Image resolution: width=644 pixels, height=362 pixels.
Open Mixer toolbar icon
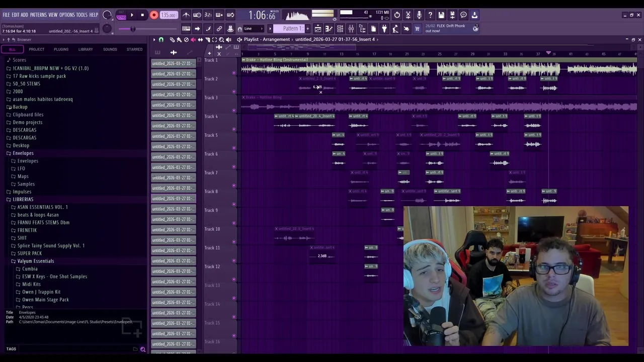(351, 29)
